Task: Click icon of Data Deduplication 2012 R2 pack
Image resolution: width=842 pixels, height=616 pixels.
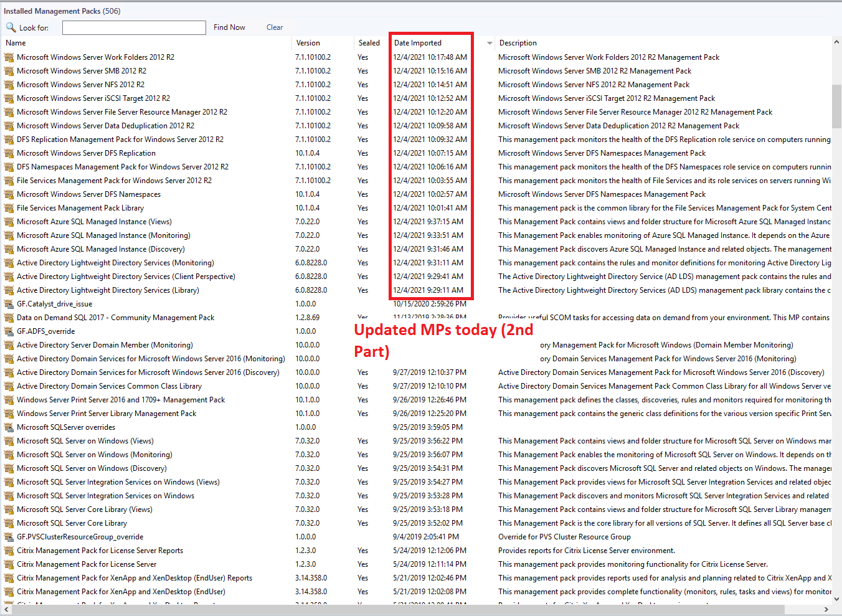Action: pyautogui.click(x=9, y=126)
